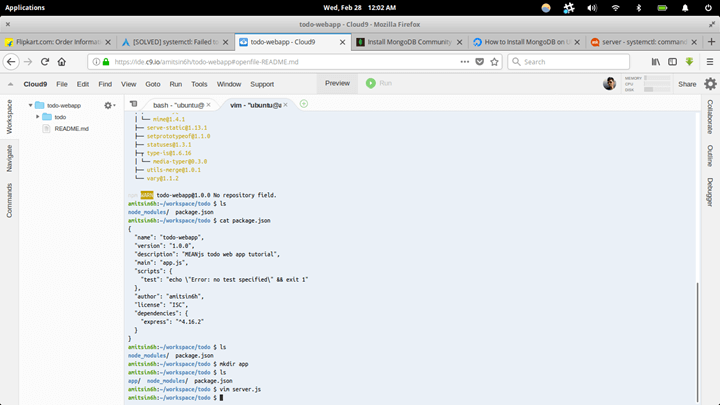Screen dimensions: 720x405
Task: Switch to bash terminal tab
Action: tap(178, 105)
